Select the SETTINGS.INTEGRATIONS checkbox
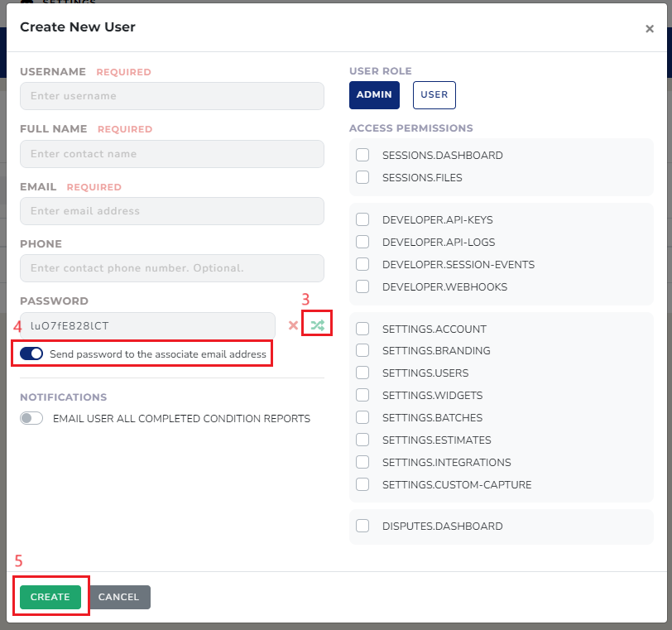672x630 pixels. tap(362, 462)
